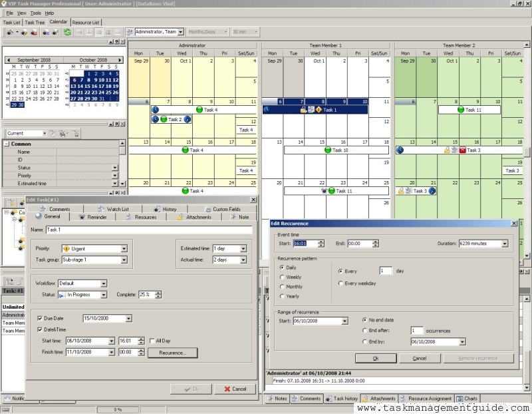The height and width of the screenshot is (414, 532).
Task: Click the red envelope icon on Task 3
Action: click(x=462, y=150)
